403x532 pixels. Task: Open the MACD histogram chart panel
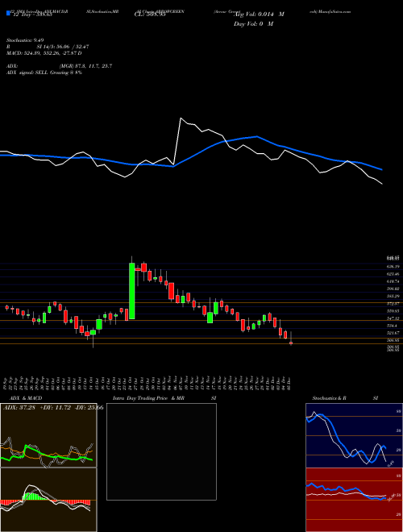tap(48, 500)
